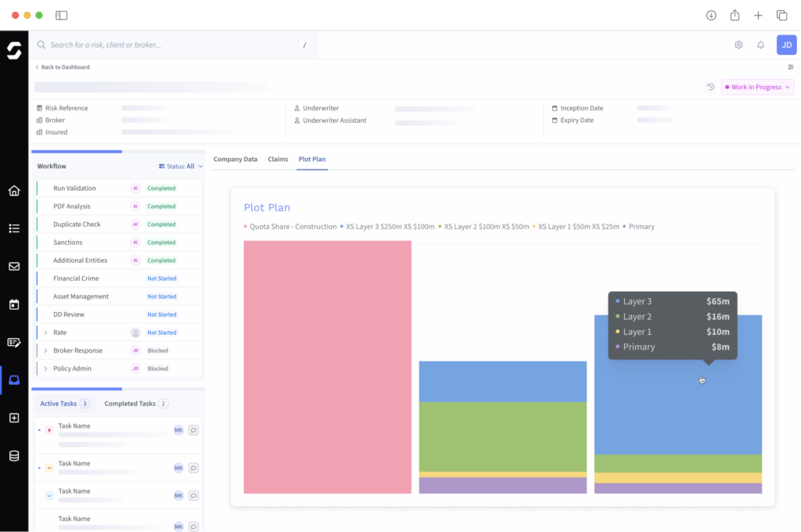Switch to the Completed Tasks tab
This screenshot has width=801, height=532.
(130, 404)
